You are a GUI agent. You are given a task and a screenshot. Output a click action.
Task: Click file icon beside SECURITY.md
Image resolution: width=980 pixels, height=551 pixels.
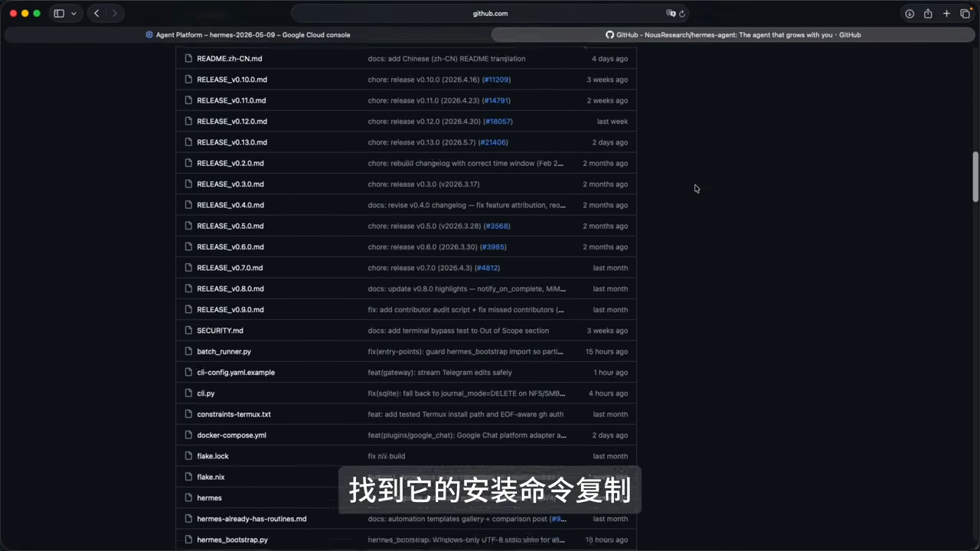[188, 331]
